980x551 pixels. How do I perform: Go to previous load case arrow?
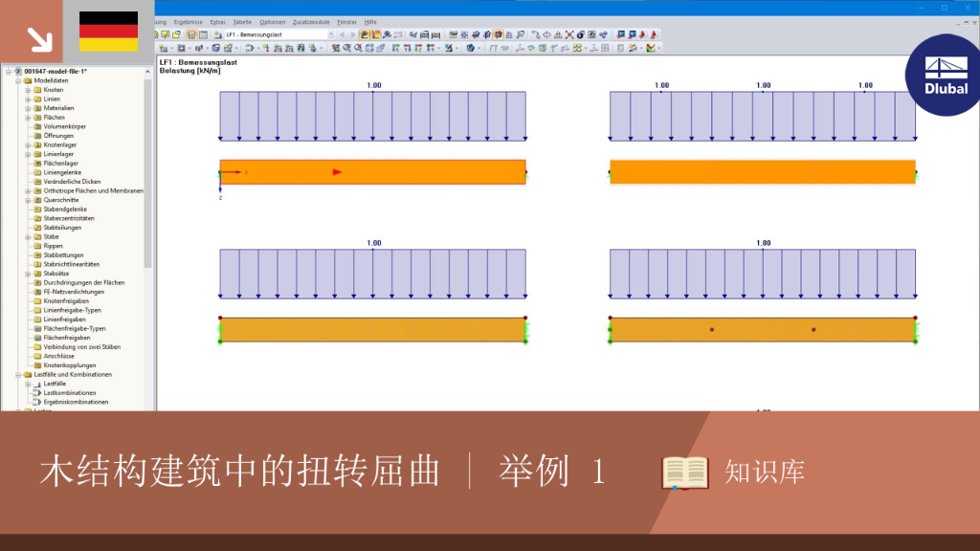point(342,35)
